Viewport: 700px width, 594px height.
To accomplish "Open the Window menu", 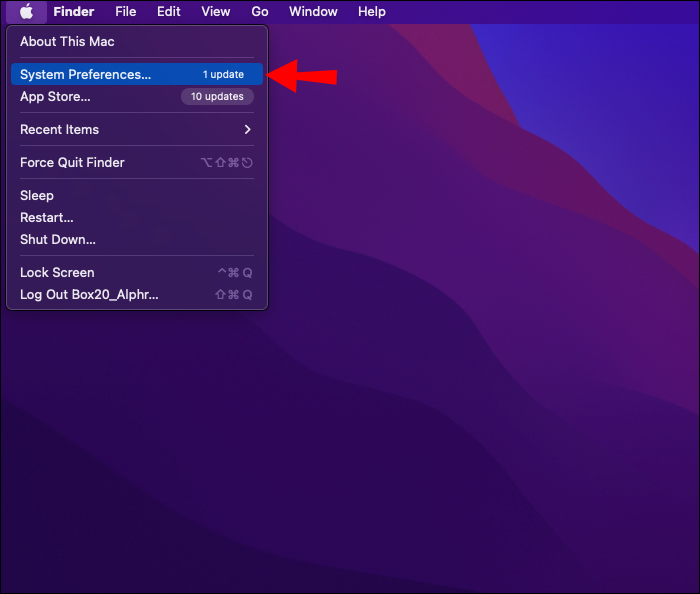I will click(x=313, y=12).
